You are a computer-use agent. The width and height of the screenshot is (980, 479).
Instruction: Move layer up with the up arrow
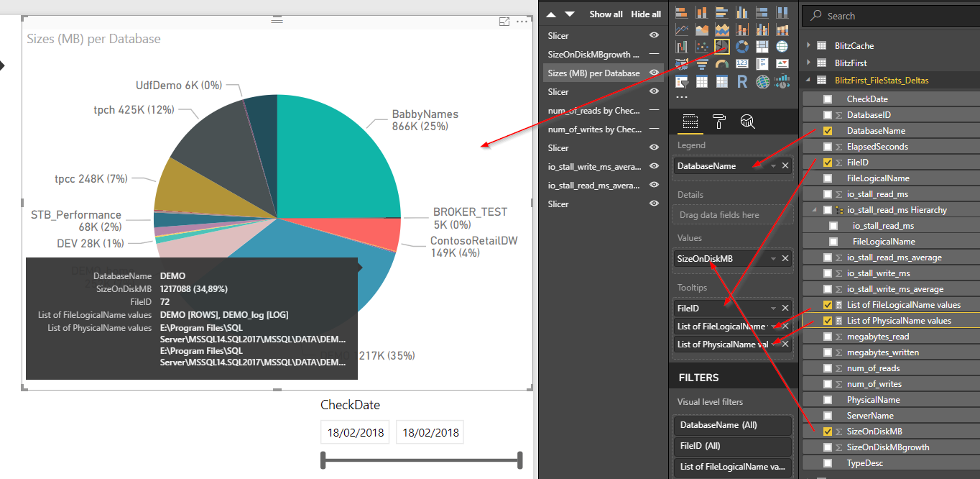[x=551, y=14]
